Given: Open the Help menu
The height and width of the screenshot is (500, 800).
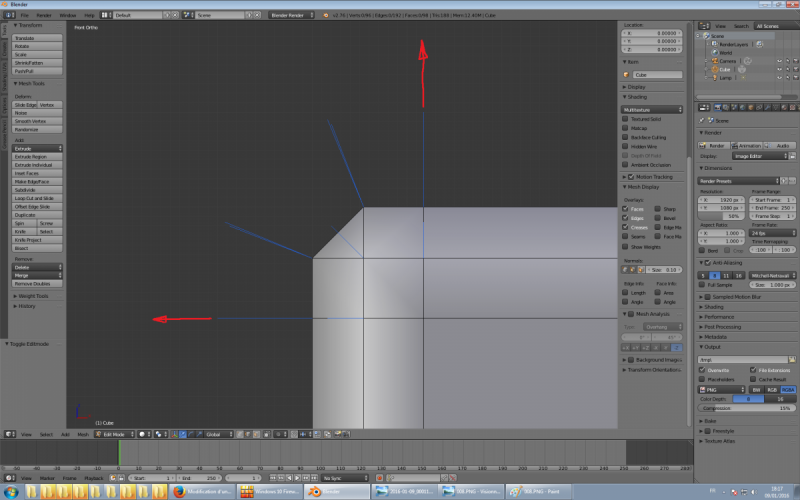Looking at the screenshot, I should click(89, 15).
